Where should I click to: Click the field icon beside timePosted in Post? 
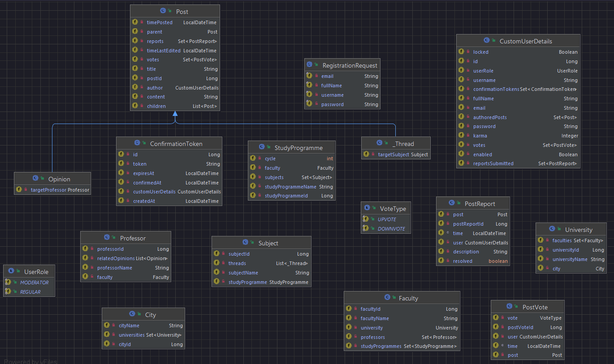[135, 22]
